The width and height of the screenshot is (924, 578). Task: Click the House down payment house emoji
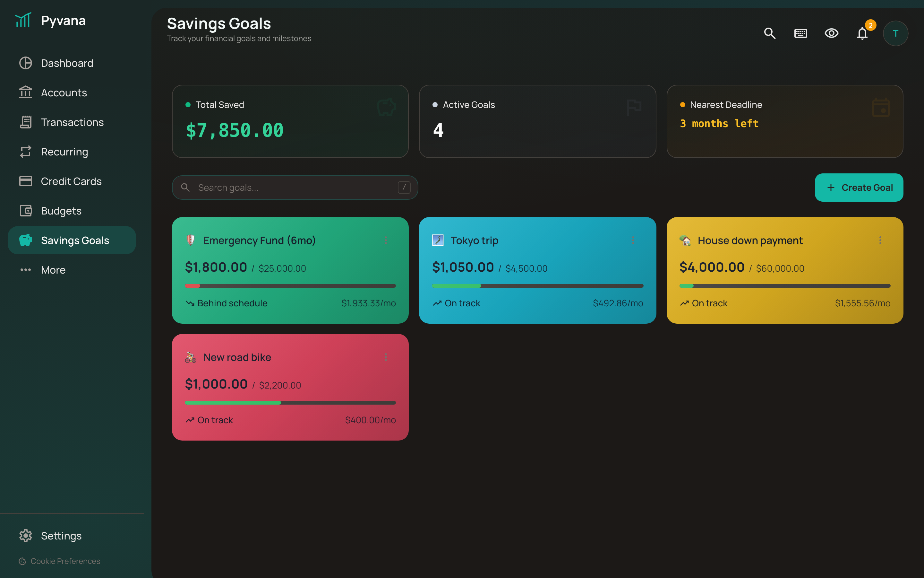(685, 240)
